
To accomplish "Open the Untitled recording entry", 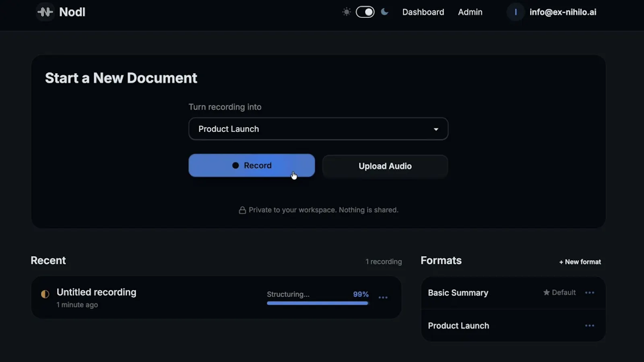I will coord(216,298).
